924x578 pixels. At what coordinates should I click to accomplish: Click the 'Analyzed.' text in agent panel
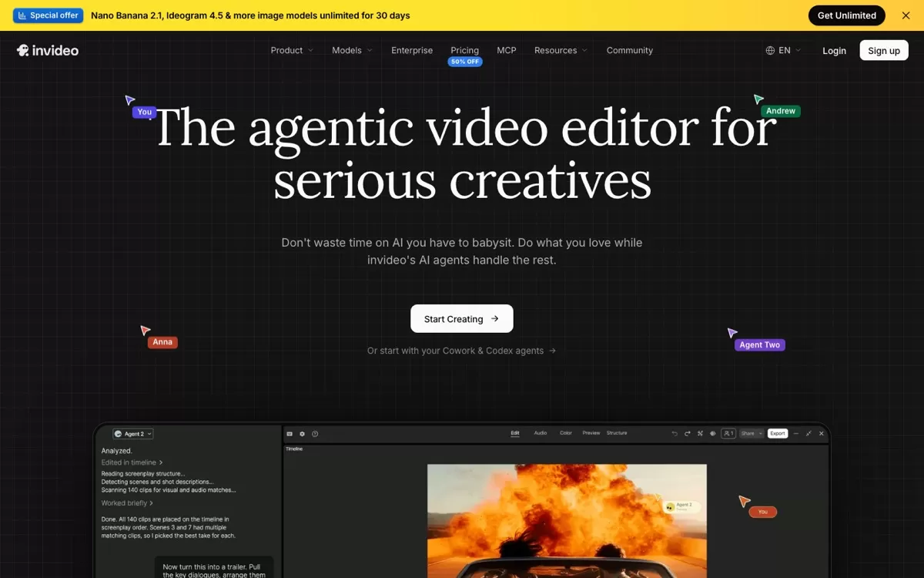[x=117, y=451]
